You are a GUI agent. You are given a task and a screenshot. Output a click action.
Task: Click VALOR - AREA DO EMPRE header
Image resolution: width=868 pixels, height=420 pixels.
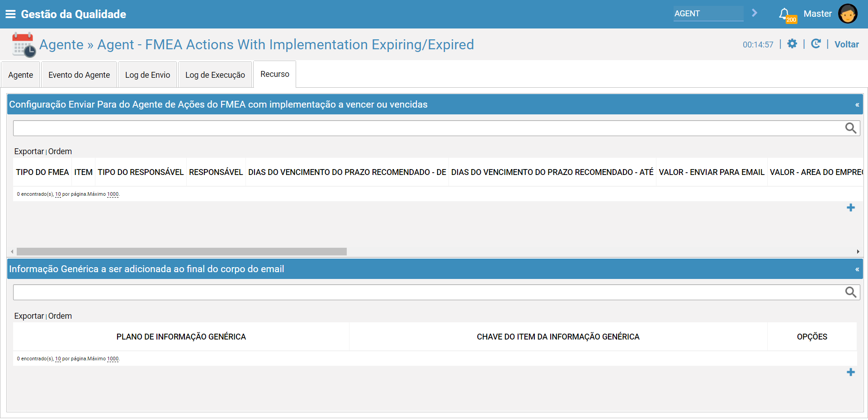(x=816, y=172)
